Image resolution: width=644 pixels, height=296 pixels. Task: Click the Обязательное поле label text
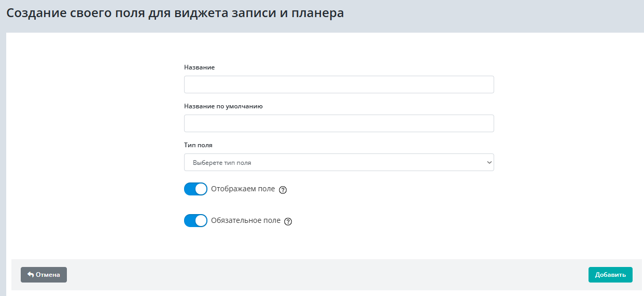pos(245,221)
